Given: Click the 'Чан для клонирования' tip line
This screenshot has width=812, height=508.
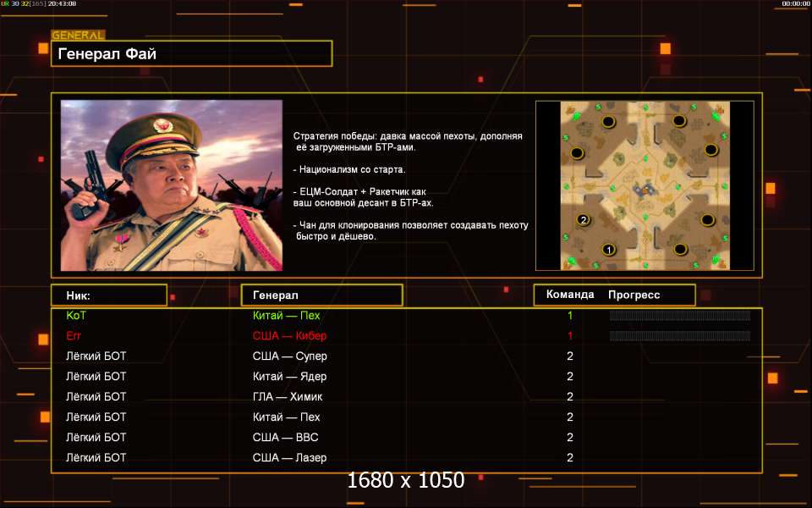Looking at the screenshot, I should pos(411,230).
